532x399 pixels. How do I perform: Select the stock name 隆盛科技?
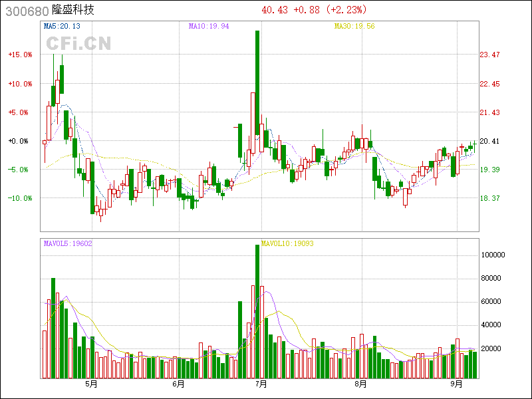(73, 11)
